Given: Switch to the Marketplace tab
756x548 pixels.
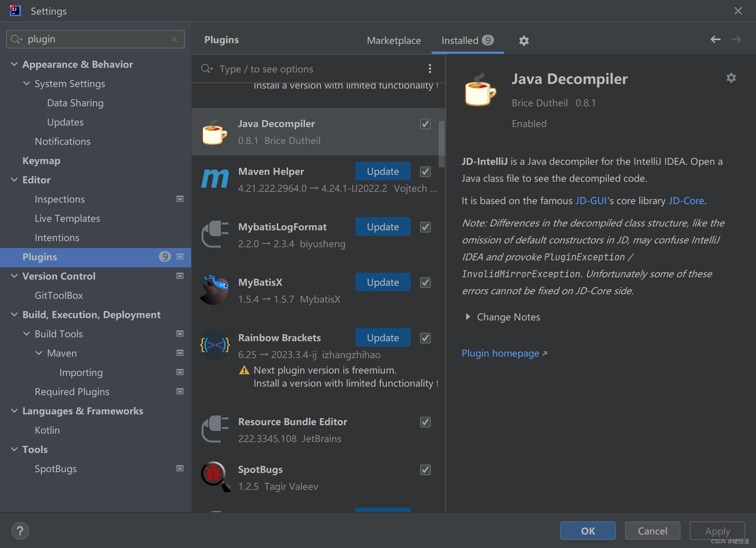Looking at the screenshot, I should pos(393,40).
